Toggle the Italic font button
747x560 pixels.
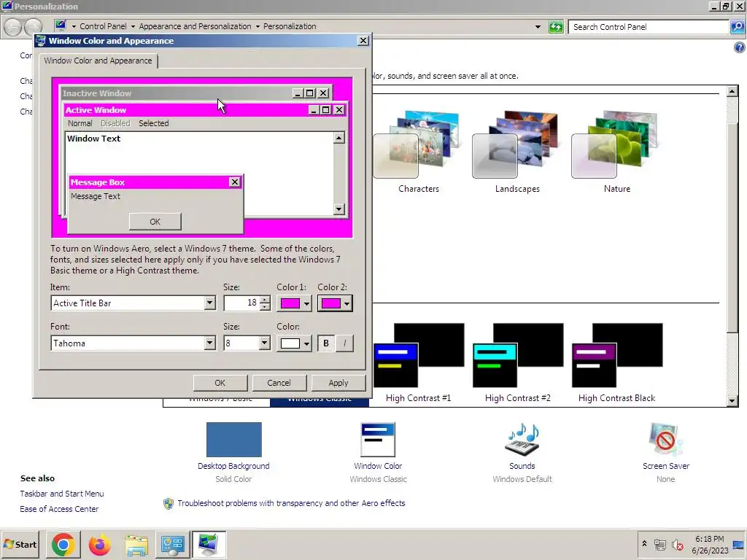click(x=344, y=343)
